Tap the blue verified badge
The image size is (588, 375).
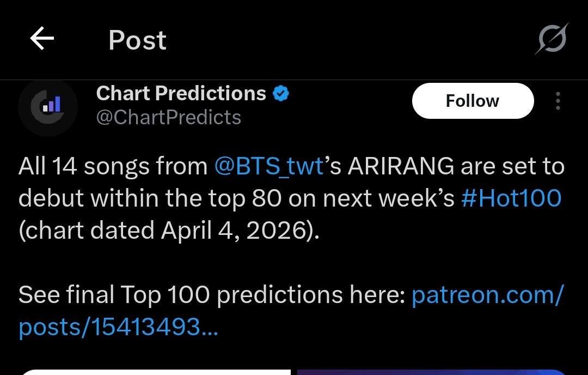(280, 94)
